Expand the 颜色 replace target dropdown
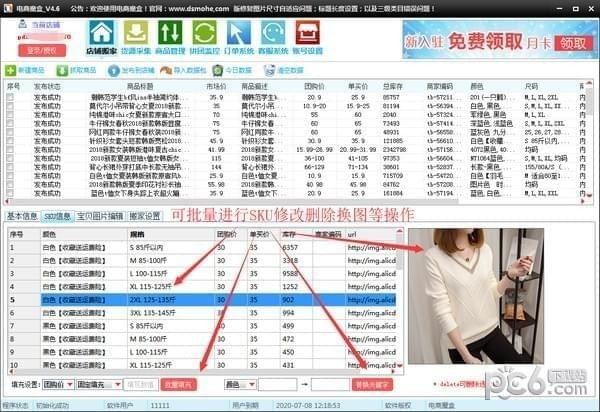The height and width of the screenshot is (412, 600). (x=252, y=384)
